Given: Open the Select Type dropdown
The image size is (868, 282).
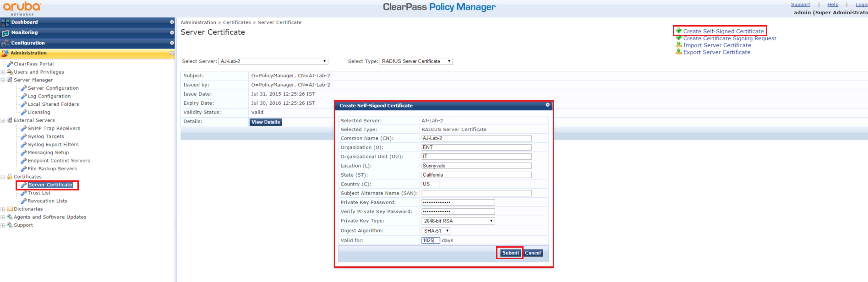Looking at the screenshot, I should pos(416,61).
